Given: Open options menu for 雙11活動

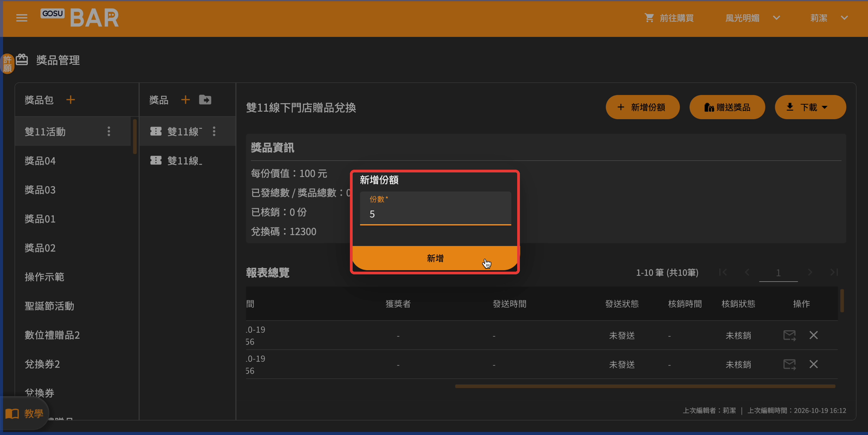Looking at the screenshot, I should coord(109,131).
